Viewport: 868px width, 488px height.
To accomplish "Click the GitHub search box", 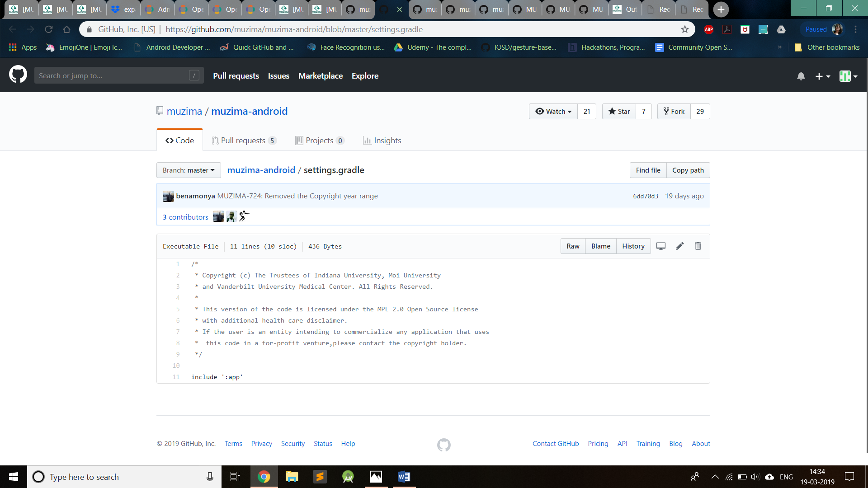I will click(x=119, y=75).
